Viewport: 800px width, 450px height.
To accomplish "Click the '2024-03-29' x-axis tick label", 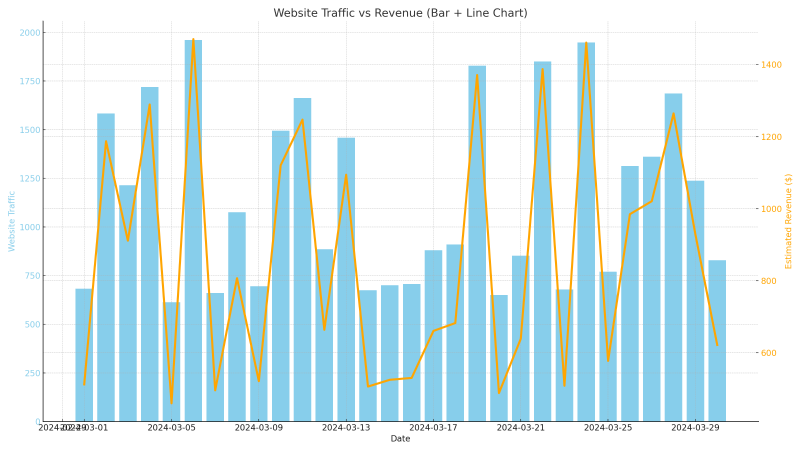I will click(695, 428).
